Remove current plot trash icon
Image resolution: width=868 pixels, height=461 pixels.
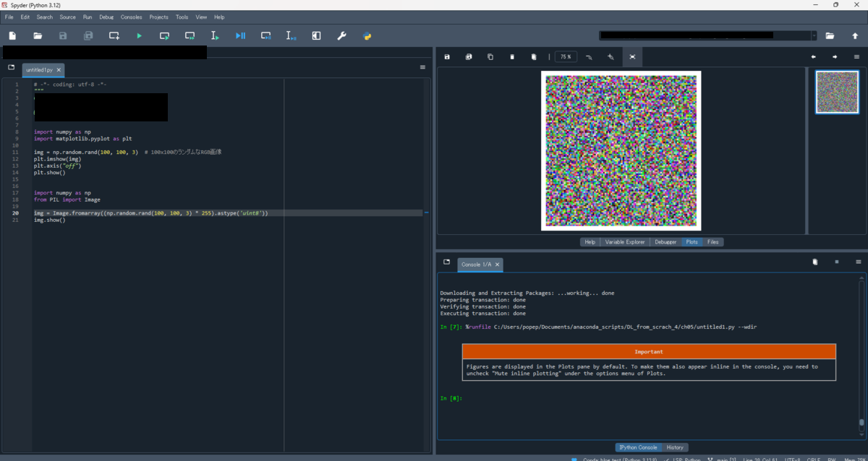click(512, 57)
